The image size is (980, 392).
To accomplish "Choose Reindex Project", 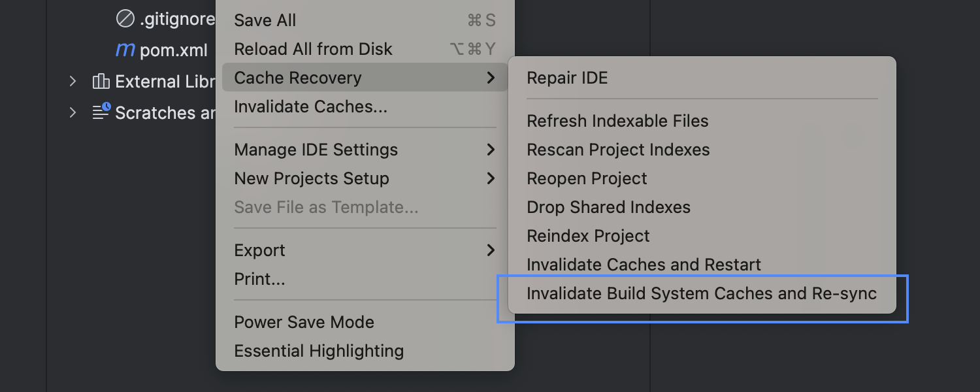I will coord(588,236).
